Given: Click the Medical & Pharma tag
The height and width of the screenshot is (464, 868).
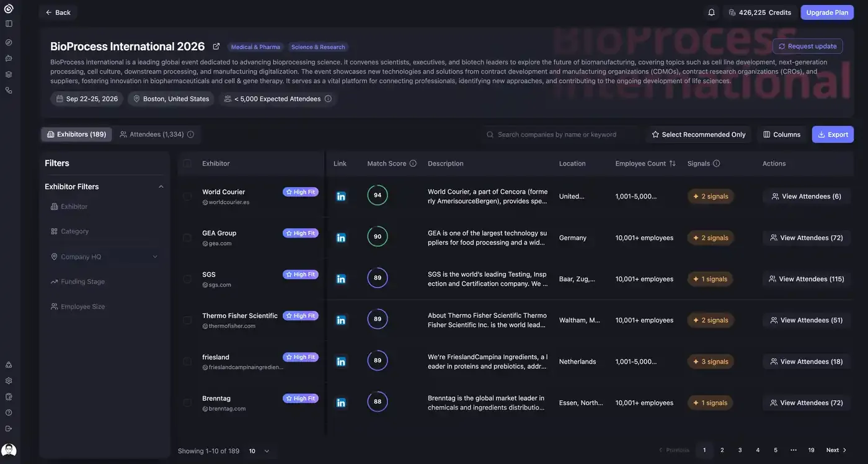Looking at the screenshot, I should click(255, 47).
